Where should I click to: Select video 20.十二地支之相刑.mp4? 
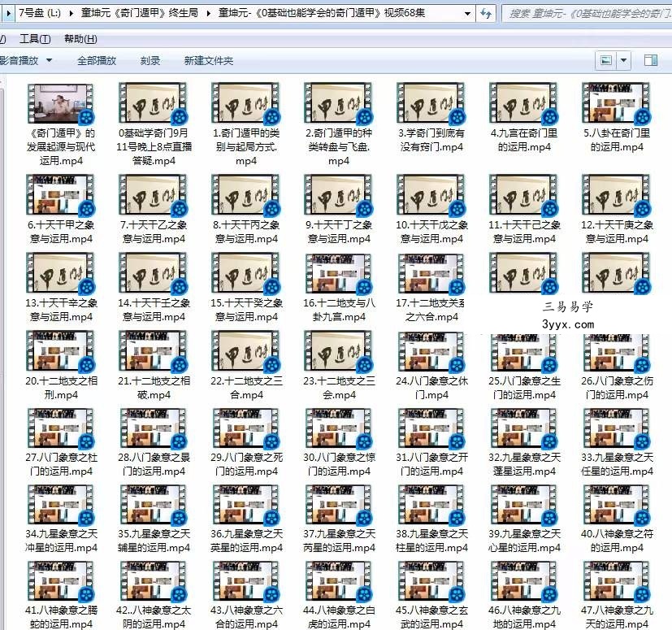pyautogui.click(x=61, y=365)
